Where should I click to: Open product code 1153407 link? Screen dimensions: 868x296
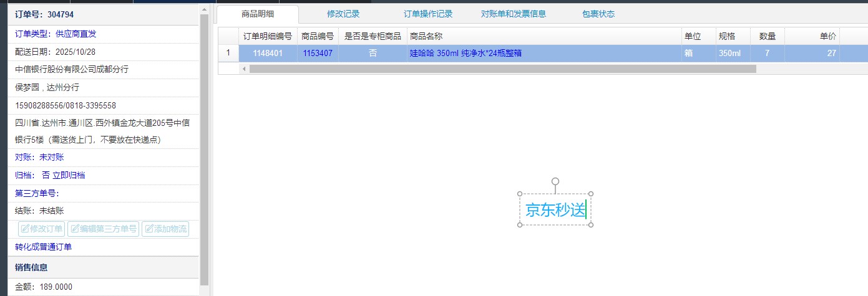(x=318, y=54)
